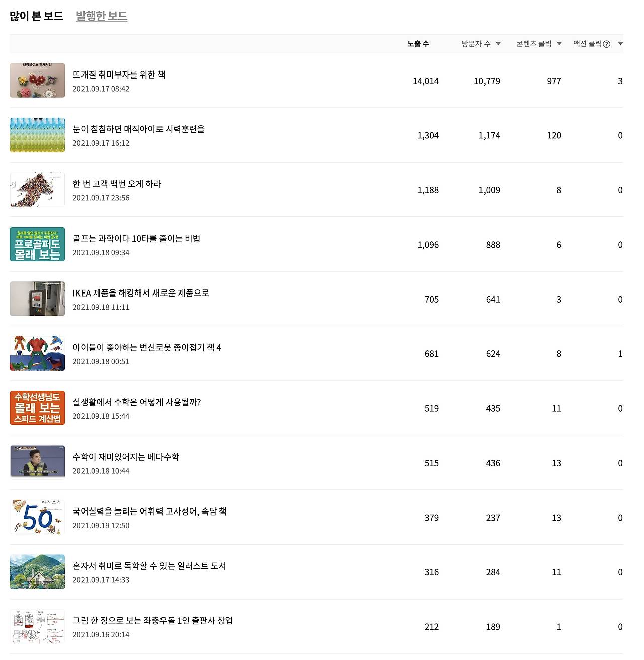Click the 프로골퍼도 몰래 보는 golf thumbnail
The image size is (644, 660).
[x=37, y=244]
